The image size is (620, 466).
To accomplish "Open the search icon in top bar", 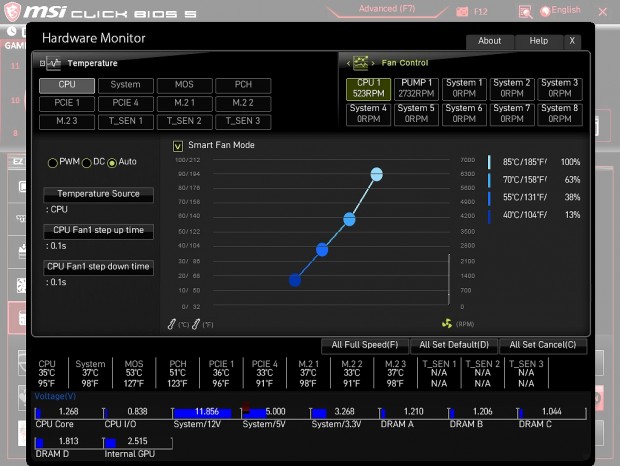I will pos(525,12).
